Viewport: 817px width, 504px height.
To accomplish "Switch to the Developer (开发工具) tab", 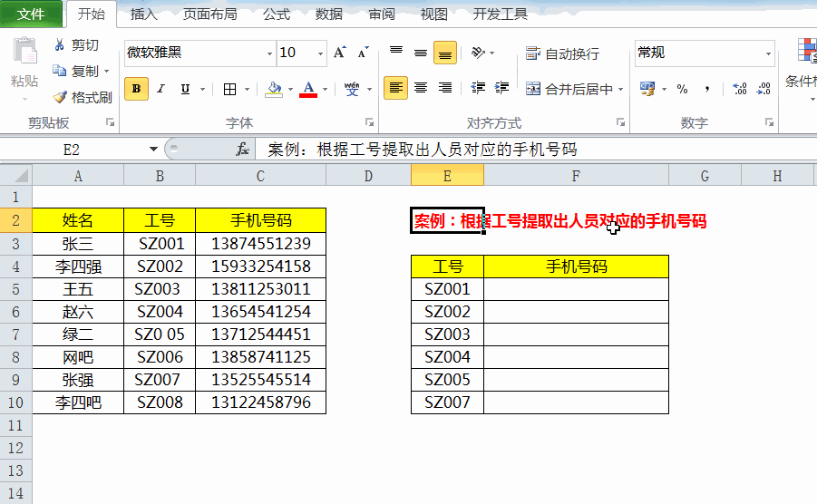I will (500, 15).
